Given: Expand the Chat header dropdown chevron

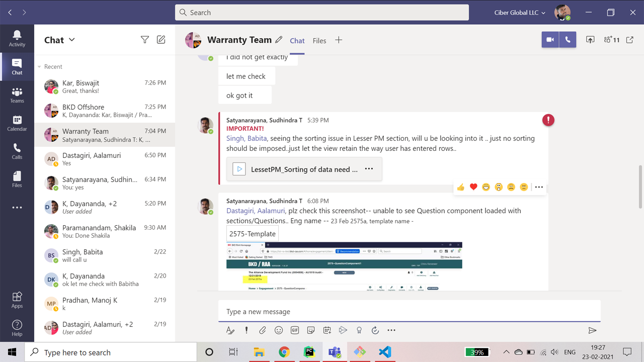Looking at the screenshot, I should tap(71, 40).
